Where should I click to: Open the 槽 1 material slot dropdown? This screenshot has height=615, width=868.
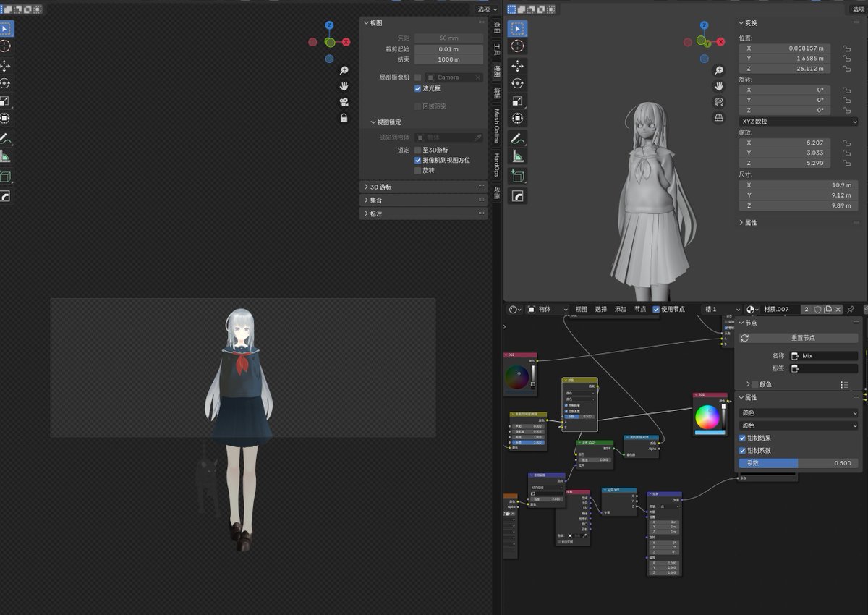pyautogui.click(x=721, y=310)
